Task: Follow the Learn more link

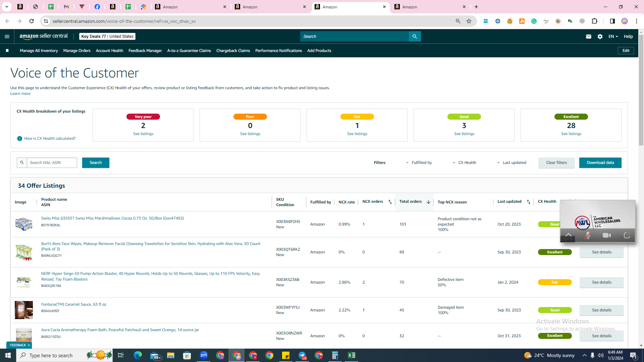Action: click(x=20, y=94)
